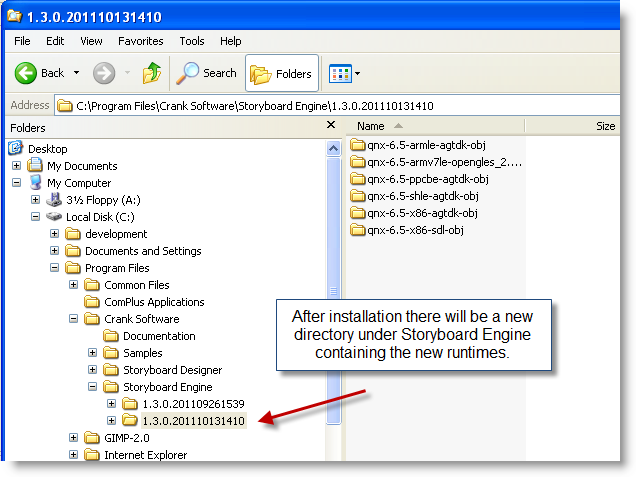Screen dimensions: 636x477
Task: Open the Help menu
Action: click(231, 41)
